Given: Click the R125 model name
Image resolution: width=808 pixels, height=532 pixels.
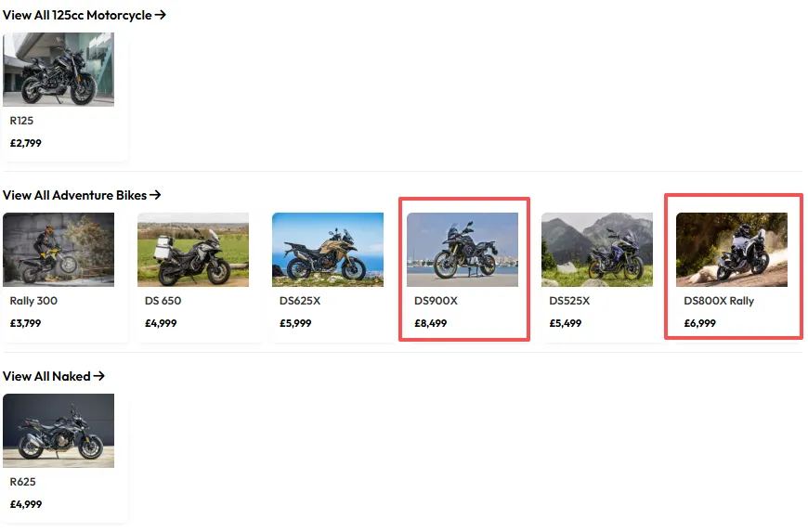Looking at the screenshot, I should (x=21, y=121).
